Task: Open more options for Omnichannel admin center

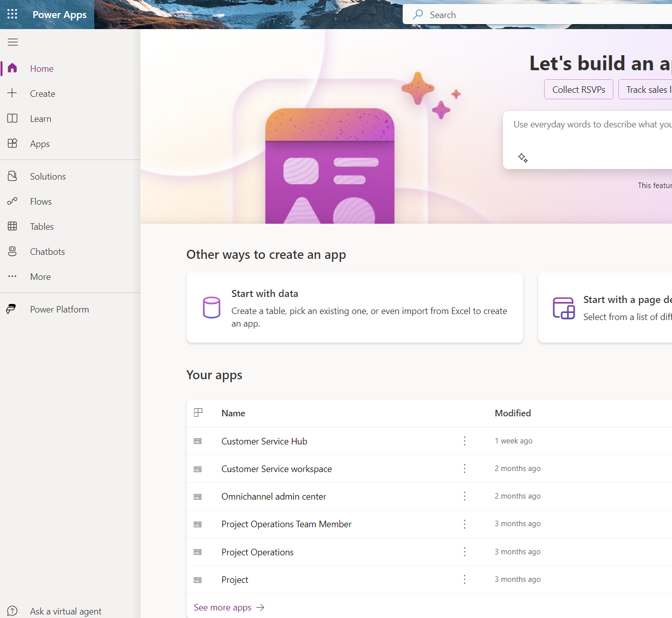Action: pyautogui.click(x=465, y=496)
